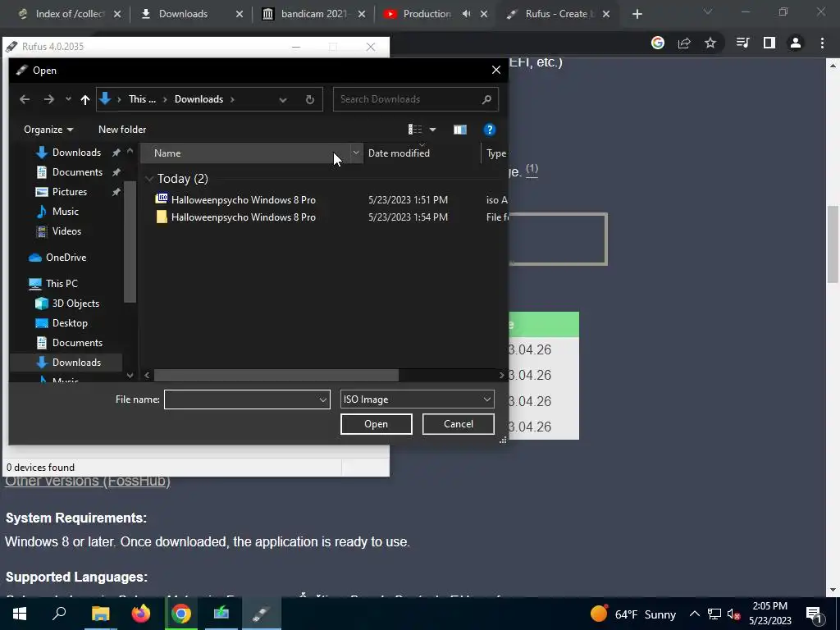Toggle Chrome side panel
Viewport: 840px width, 630px height.
pos(769,43)
